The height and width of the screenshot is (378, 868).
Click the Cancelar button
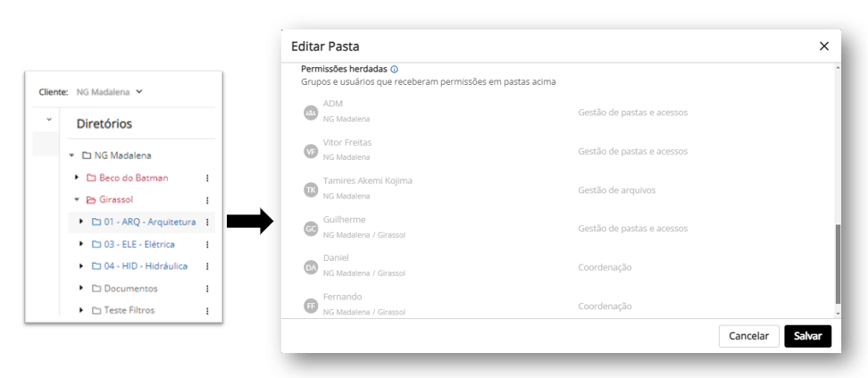point(748,336)
